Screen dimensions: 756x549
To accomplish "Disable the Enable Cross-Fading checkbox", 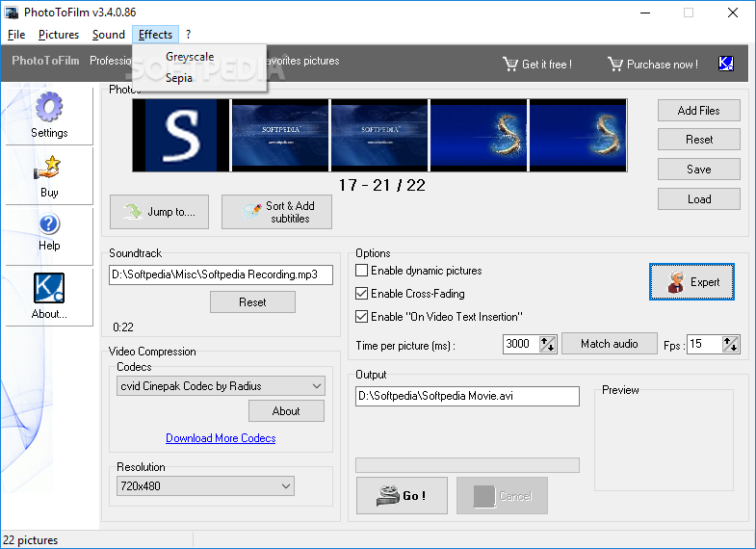I will (x=361, y=294).
